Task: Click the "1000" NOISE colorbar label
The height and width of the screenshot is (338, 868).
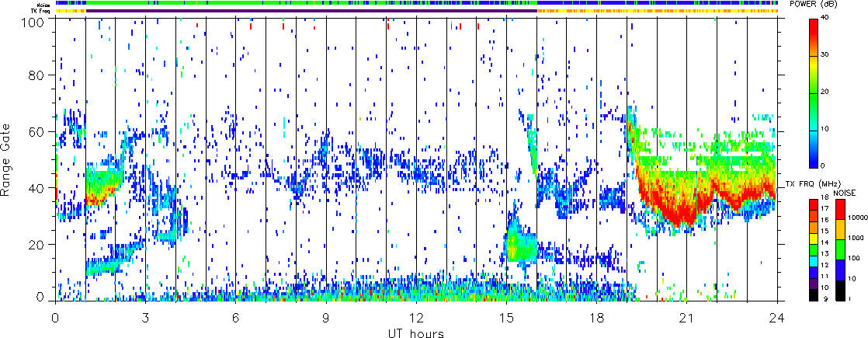Action: click(856, 238)
